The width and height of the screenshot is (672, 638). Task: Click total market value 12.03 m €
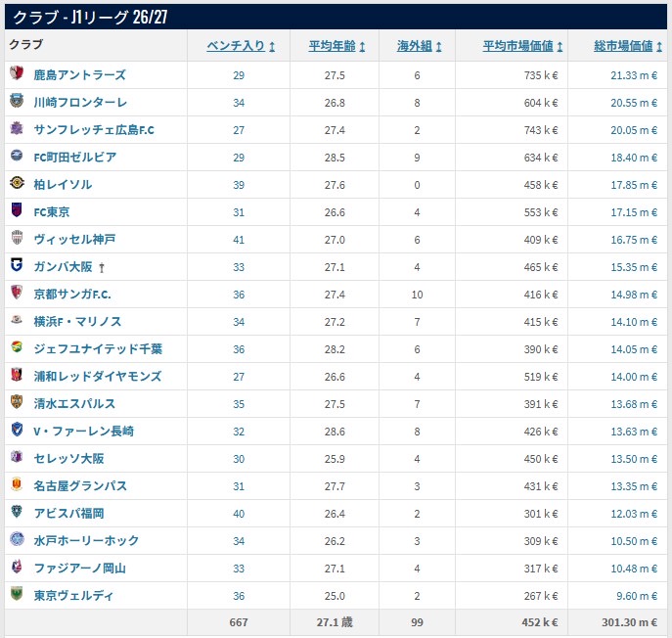tap(634, 514)
